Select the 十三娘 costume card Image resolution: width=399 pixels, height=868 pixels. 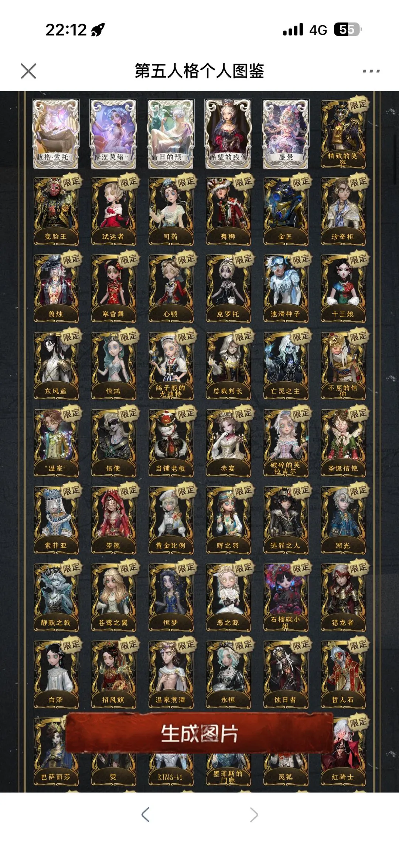point(343,288)
